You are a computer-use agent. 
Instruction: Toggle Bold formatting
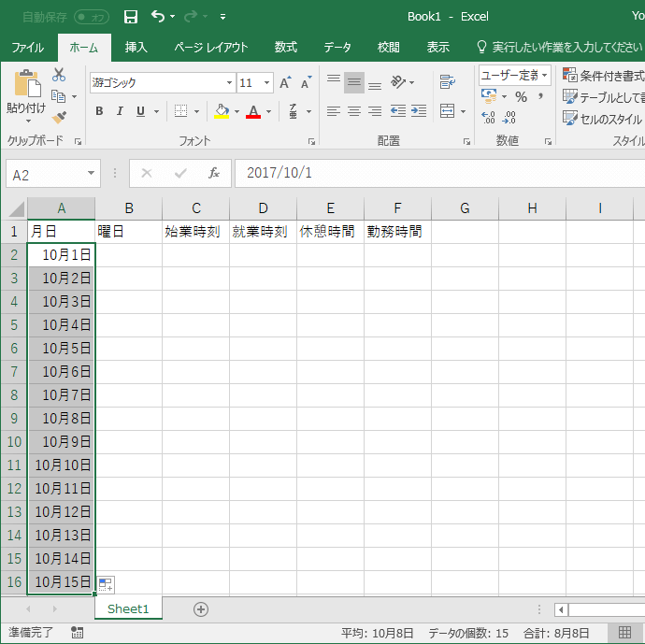click(99, 111)
